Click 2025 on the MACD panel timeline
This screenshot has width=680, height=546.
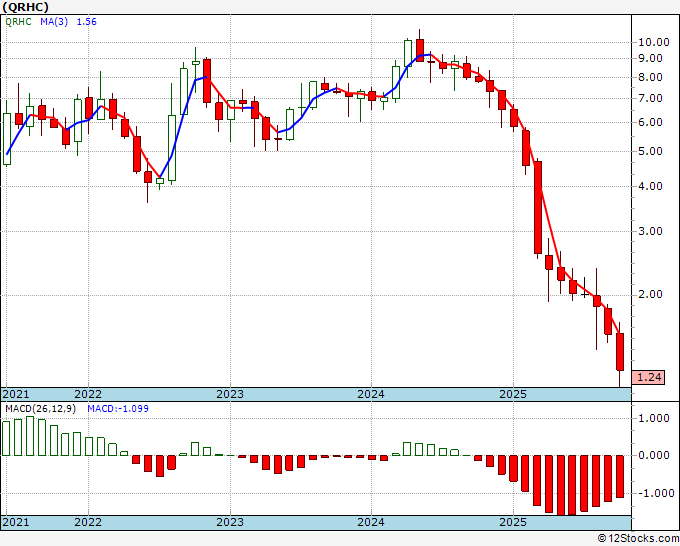click(513, 522)
